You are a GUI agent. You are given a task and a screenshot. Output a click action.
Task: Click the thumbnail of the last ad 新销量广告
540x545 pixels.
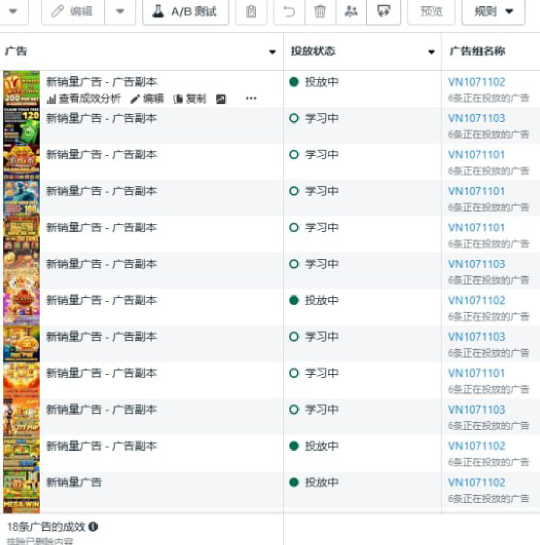pyautogui.click(x=22, y=491)
